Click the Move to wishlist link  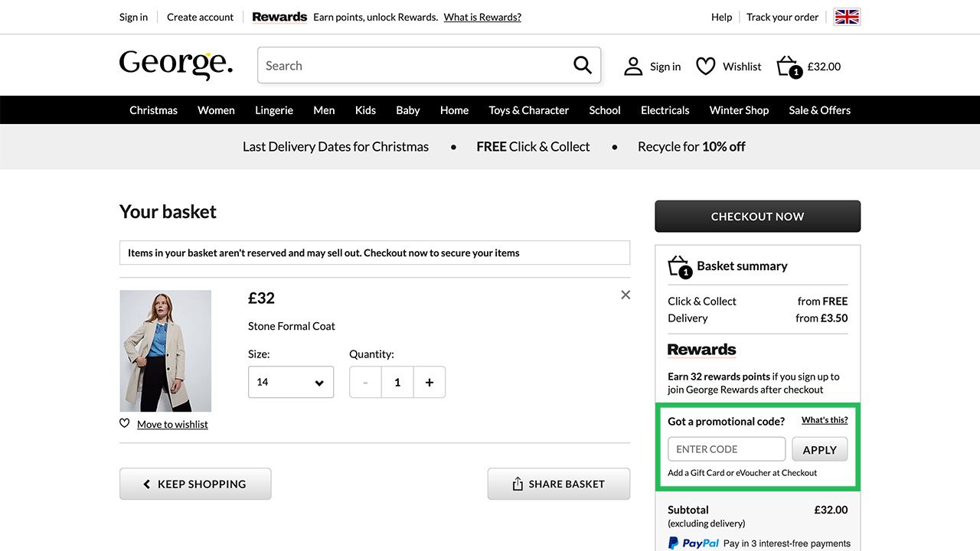click(172, 424)
